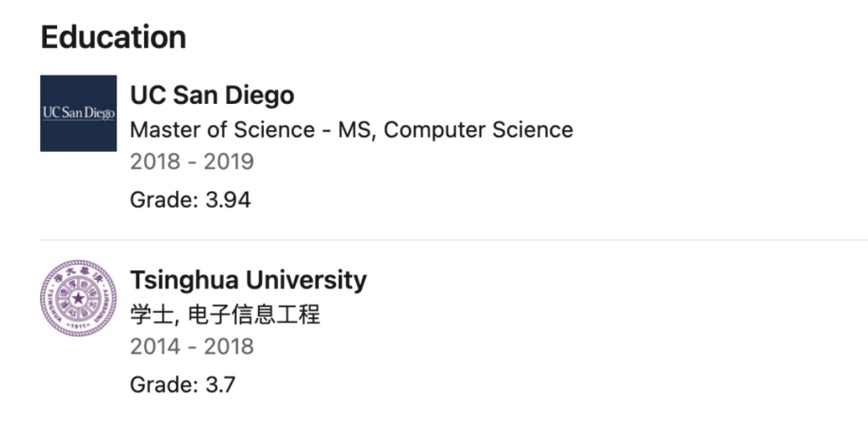The width and height of the screenshot is (868, 436).
Task: Click the Tsinghua University purple seal
Action: [79, 298]
